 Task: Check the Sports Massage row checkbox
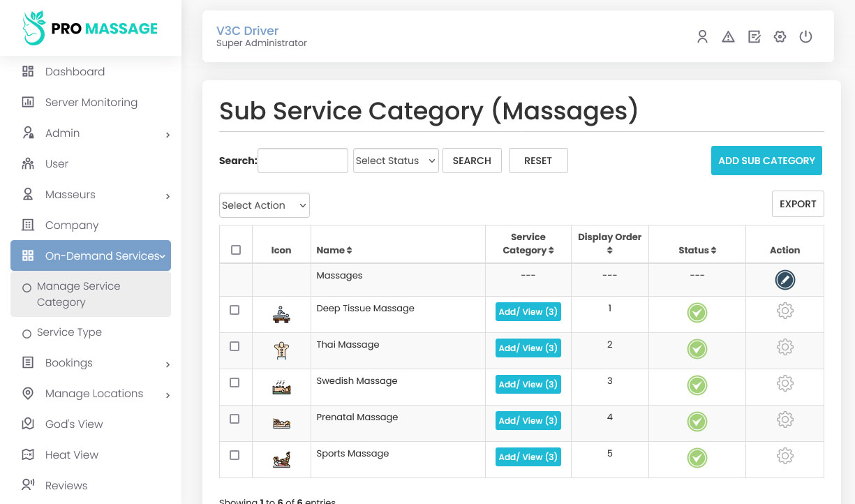coord(235,455)
